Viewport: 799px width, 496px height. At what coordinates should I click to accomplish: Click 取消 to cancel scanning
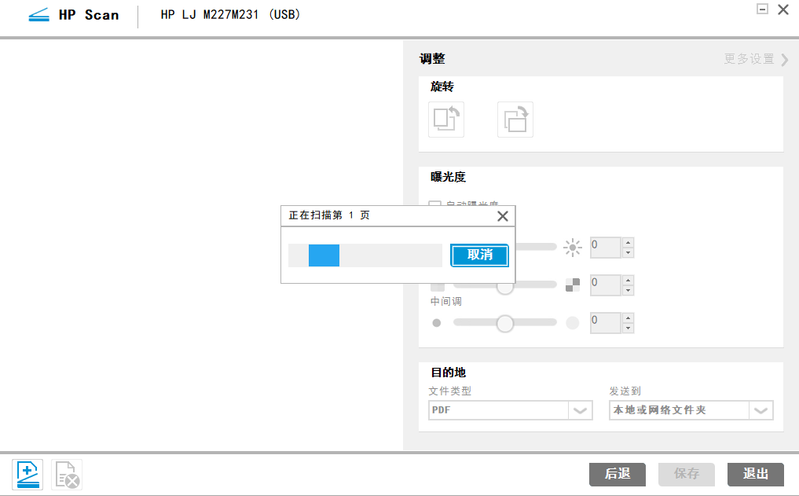point(479,255)
